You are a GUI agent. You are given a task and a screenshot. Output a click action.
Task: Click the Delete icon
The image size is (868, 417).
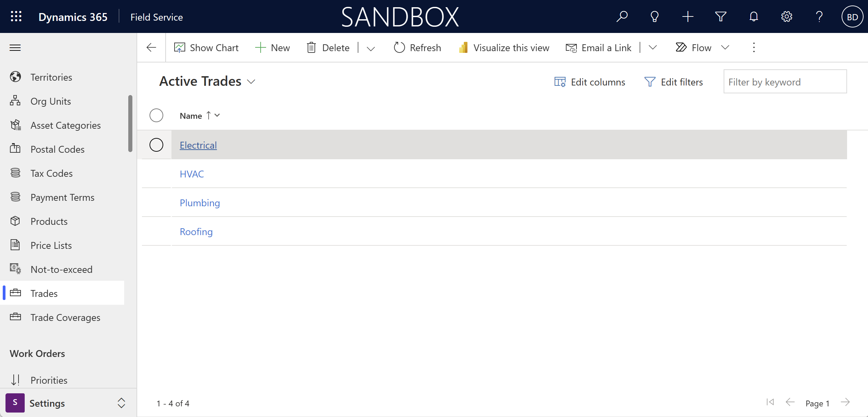[x=312, y=47]
